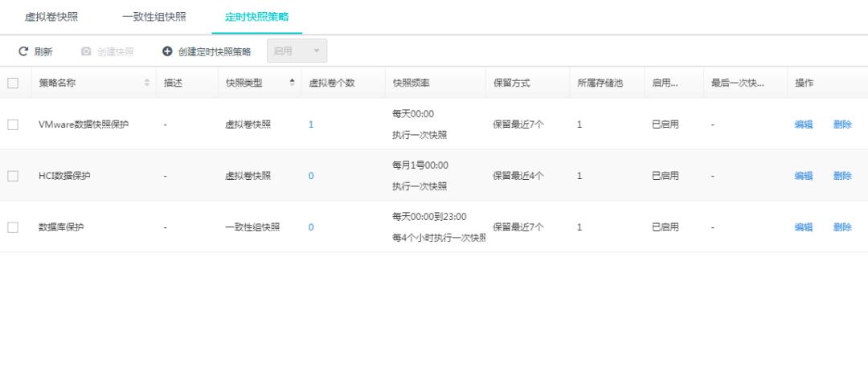868x371 pixels.
Task: Delete the 数据库保护 policy
Action: coord(841,227)
